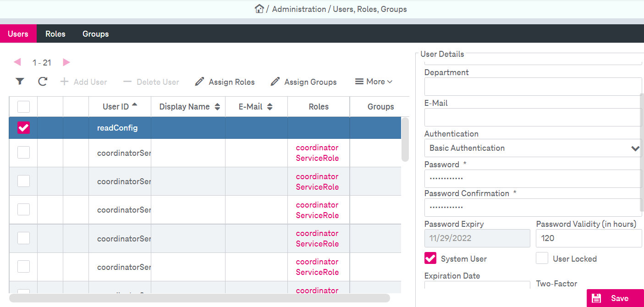Screen dimensions: 644x307
Task: Expand the More menu
Action: (374, 82)
